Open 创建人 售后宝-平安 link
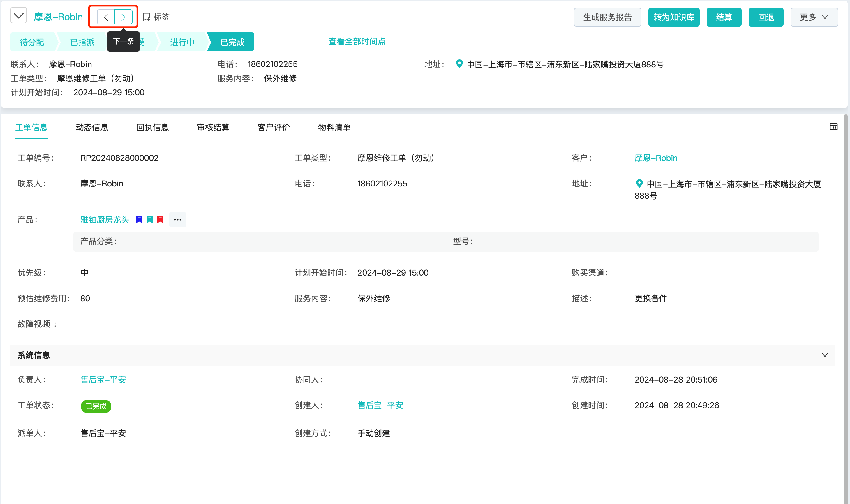 pos(380,405)
